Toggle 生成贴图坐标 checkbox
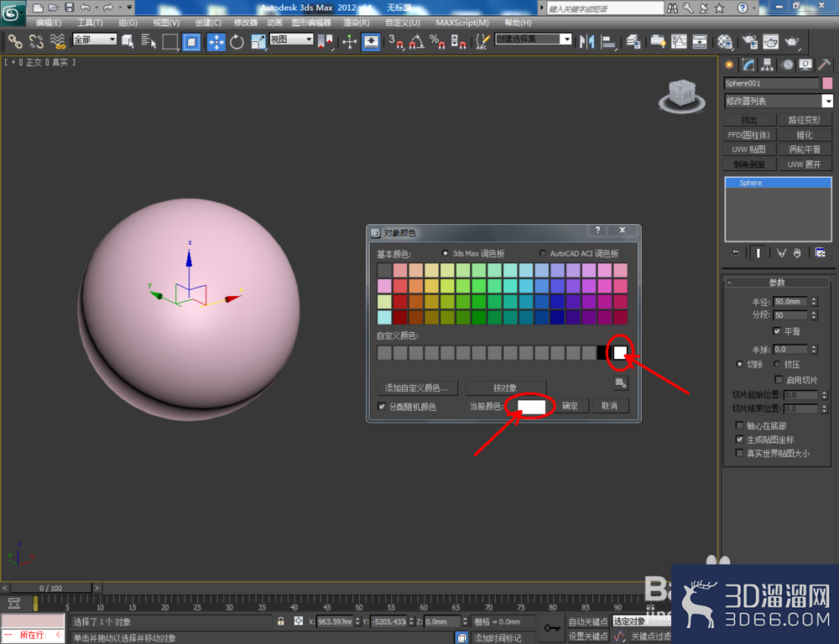The image size is (839, 644). pyautogui.click(x=739, y=439)
